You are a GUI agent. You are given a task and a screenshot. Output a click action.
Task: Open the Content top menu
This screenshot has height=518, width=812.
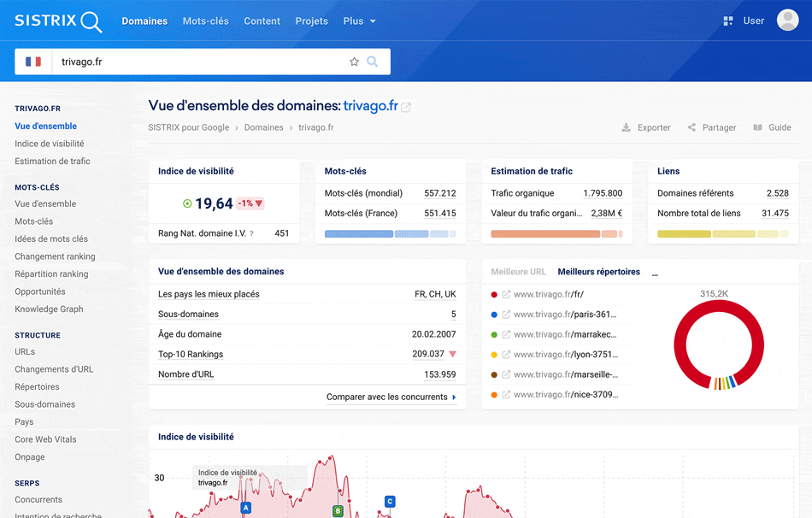pos(262,21)
